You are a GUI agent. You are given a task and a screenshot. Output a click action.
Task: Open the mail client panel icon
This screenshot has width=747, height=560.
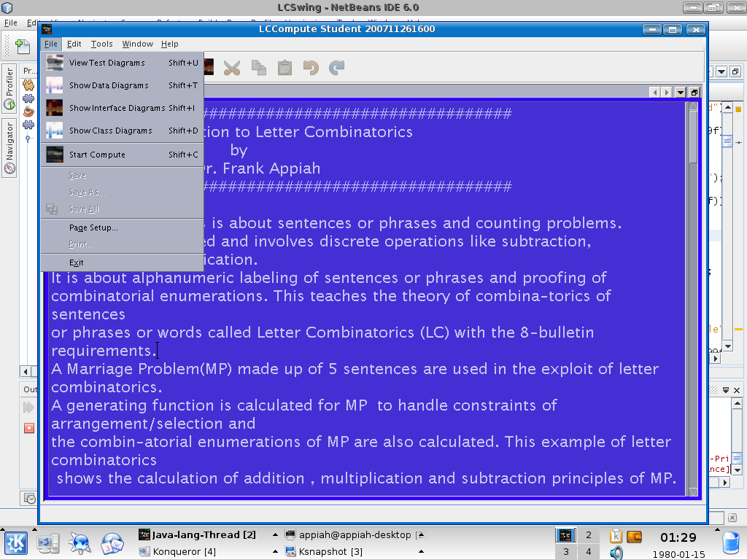112,543
